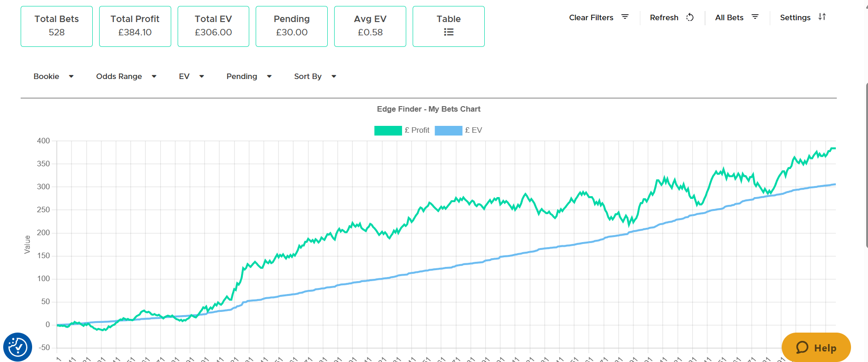Click the Table list icon
The width and height of the screenshot is (868, 362).
point(448,32)
